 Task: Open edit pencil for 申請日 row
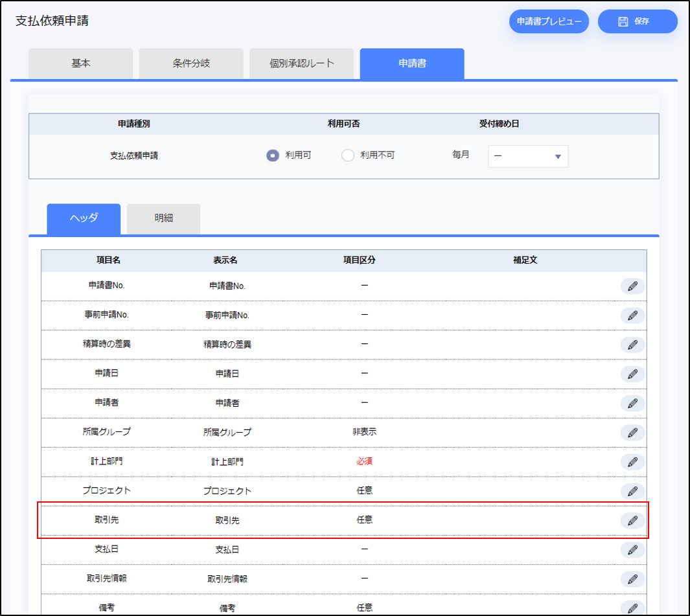point(632,374)
